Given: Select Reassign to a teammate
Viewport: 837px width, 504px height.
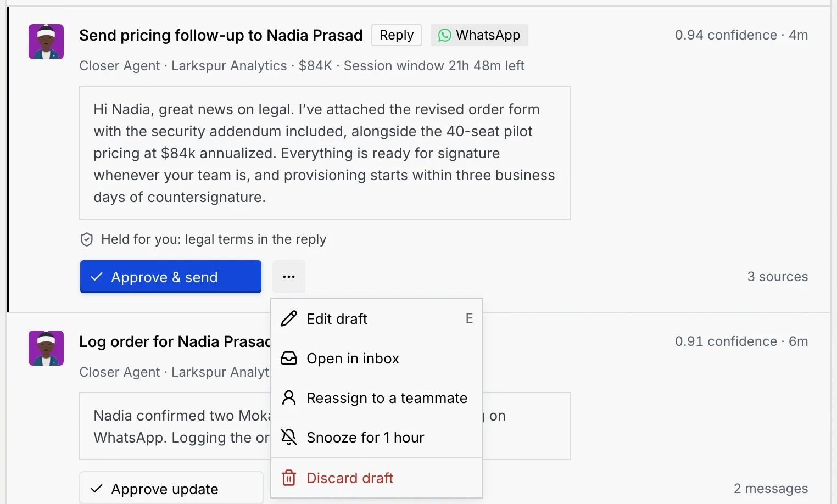Looking at the screenshot, I should (377, 398).
